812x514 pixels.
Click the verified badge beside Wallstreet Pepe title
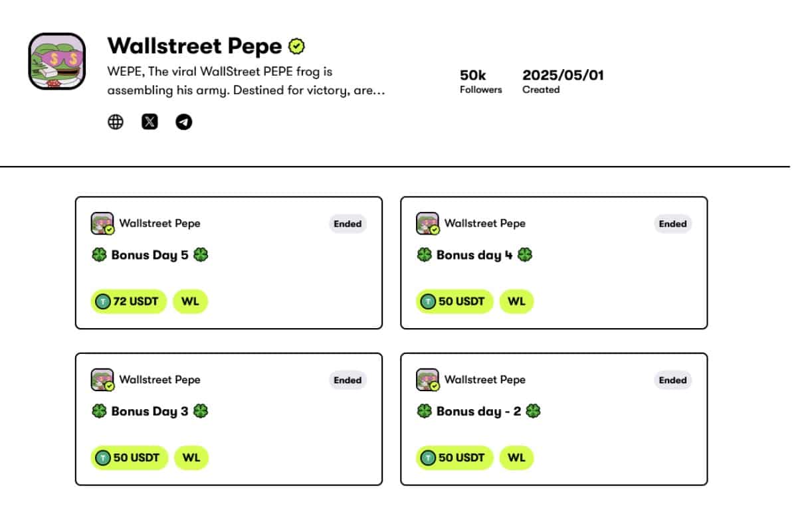[296, 46]
